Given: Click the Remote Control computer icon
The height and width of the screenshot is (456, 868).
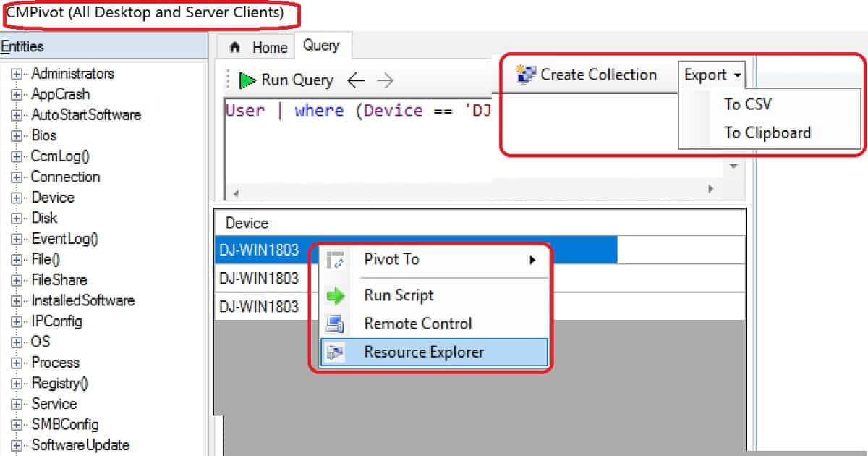Looking at the screenshot, I should 335,324.
